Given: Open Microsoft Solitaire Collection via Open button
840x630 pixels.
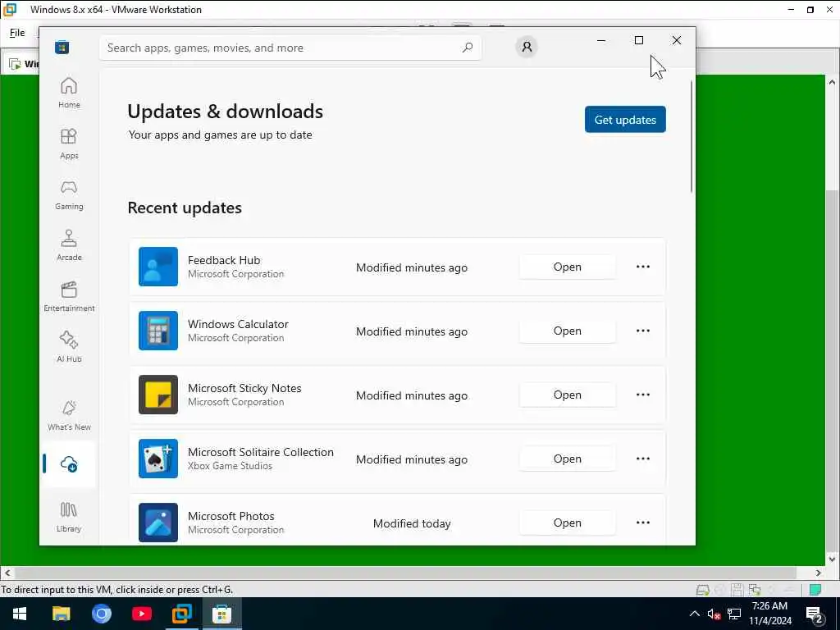Looking at the screenshot, I should (568, 459).
